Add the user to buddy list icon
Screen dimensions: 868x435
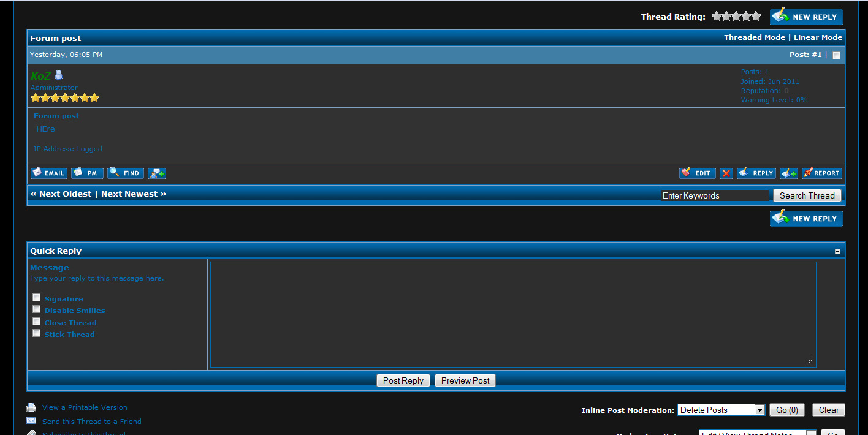157,173
